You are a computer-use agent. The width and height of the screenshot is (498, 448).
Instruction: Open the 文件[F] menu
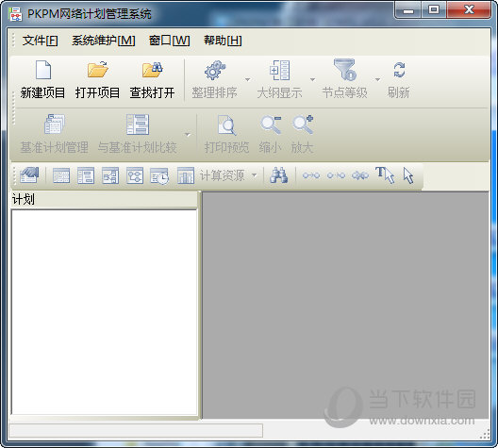click(x=40, y=41)
